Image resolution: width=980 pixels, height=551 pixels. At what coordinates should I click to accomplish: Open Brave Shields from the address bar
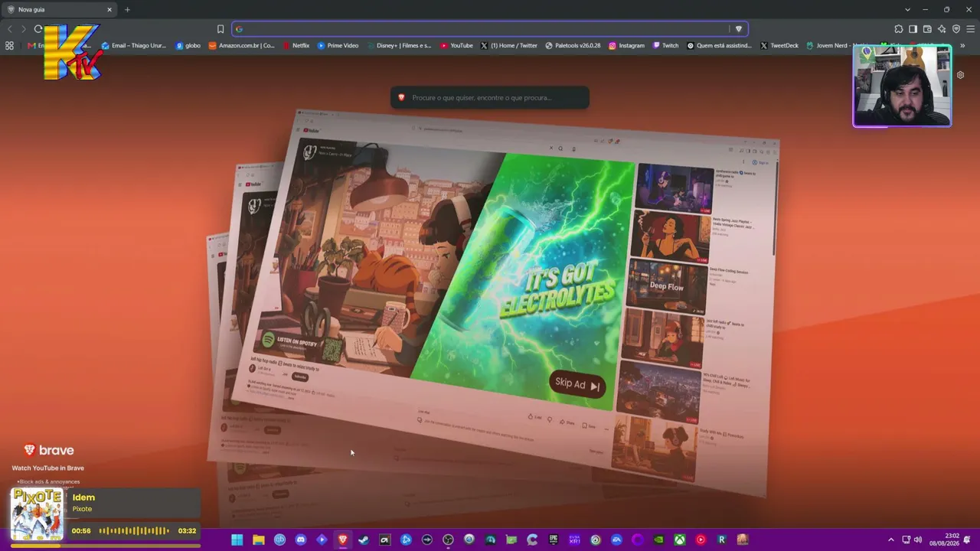738,29
